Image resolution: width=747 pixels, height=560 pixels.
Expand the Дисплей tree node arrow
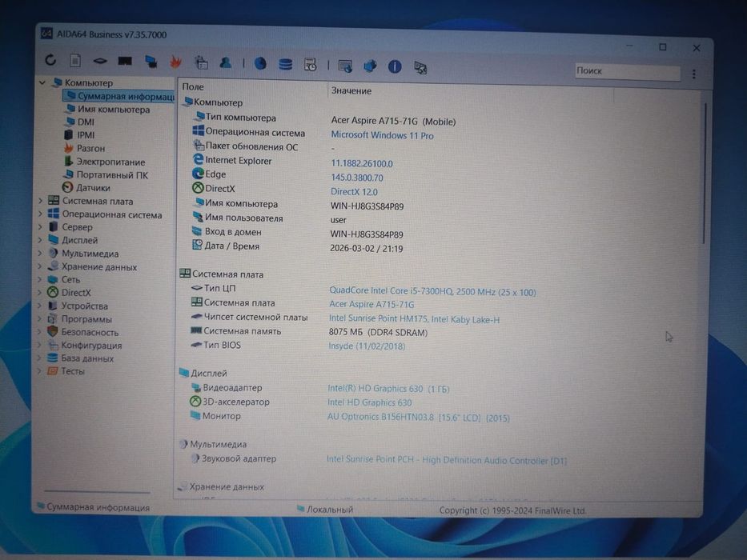[41, 240]
